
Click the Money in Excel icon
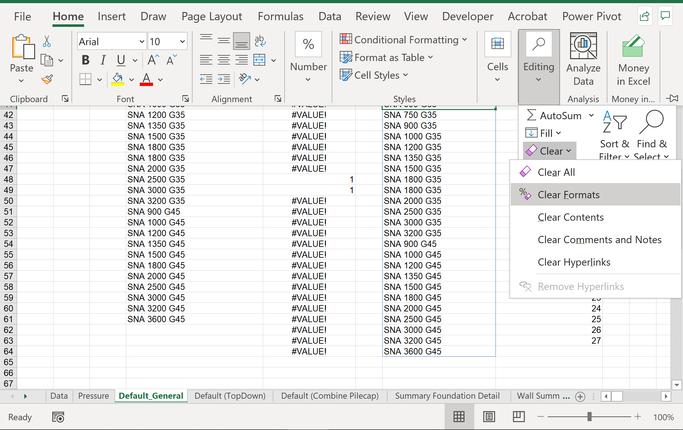point(633,60)
